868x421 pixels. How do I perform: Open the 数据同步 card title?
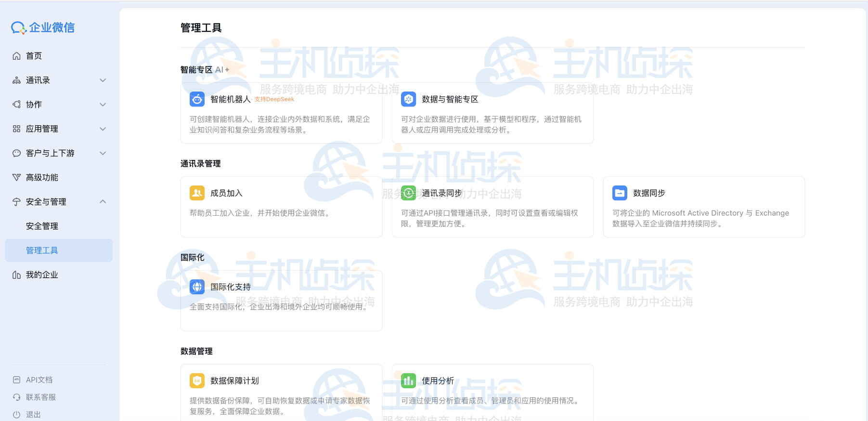point(649,193)
